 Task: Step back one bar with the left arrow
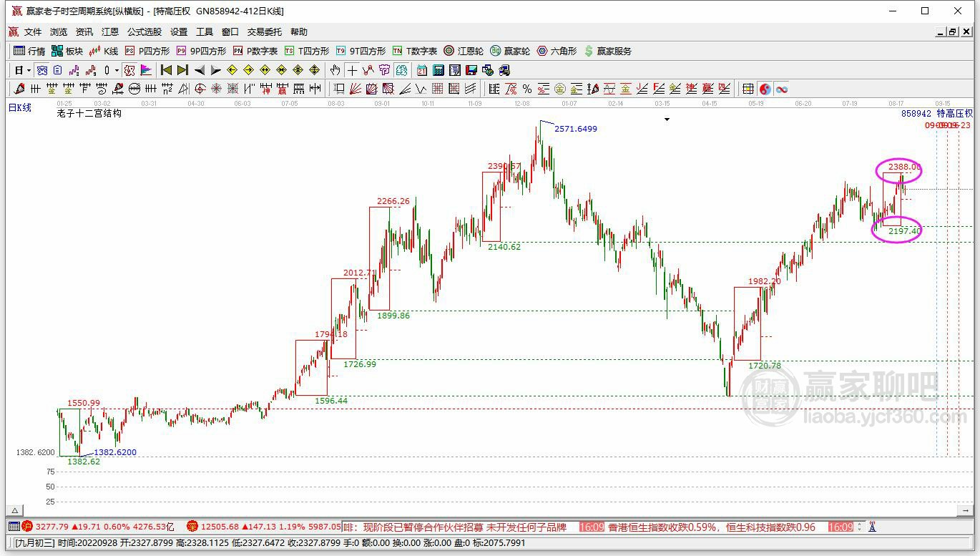click(x=199, y=70)
